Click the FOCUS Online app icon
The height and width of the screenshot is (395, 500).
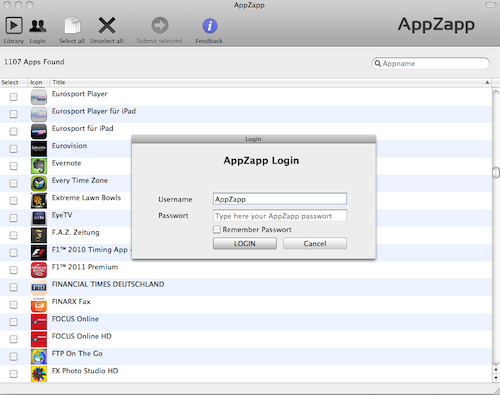click(x=39, y=322)
